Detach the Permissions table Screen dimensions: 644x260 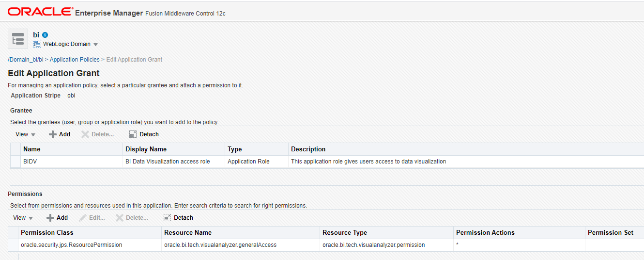tap(178, 218)
